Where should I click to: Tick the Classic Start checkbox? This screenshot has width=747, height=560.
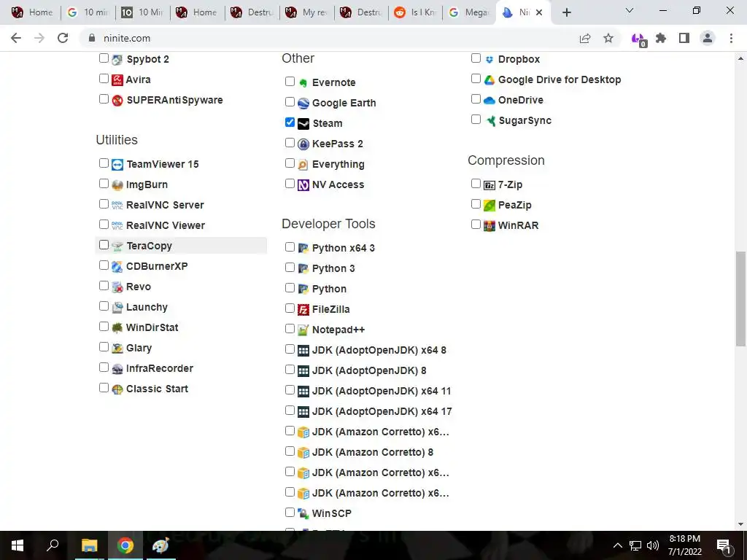(104, 388)
